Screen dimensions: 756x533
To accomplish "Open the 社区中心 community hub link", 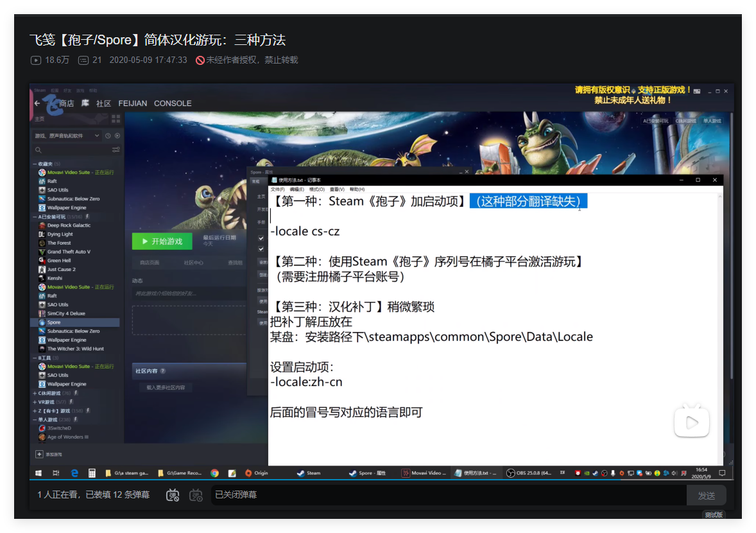I will click(193, 263).
